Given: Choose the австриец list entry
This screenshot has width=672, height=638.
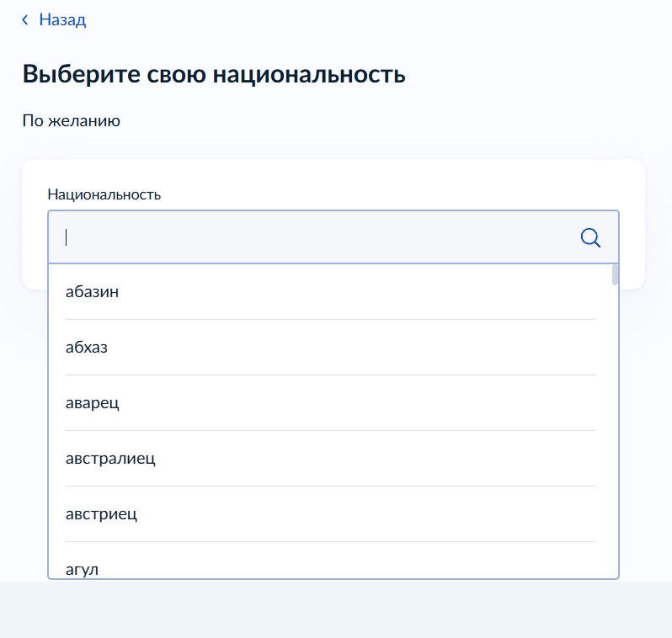Looking at the screenshot, I should (101, 513).
